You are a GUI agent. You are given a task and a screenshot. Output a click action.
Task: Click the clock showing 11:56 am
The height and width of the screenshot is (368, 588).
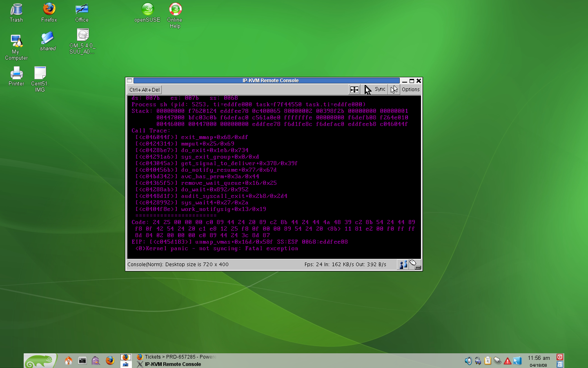tap(539, 358)
